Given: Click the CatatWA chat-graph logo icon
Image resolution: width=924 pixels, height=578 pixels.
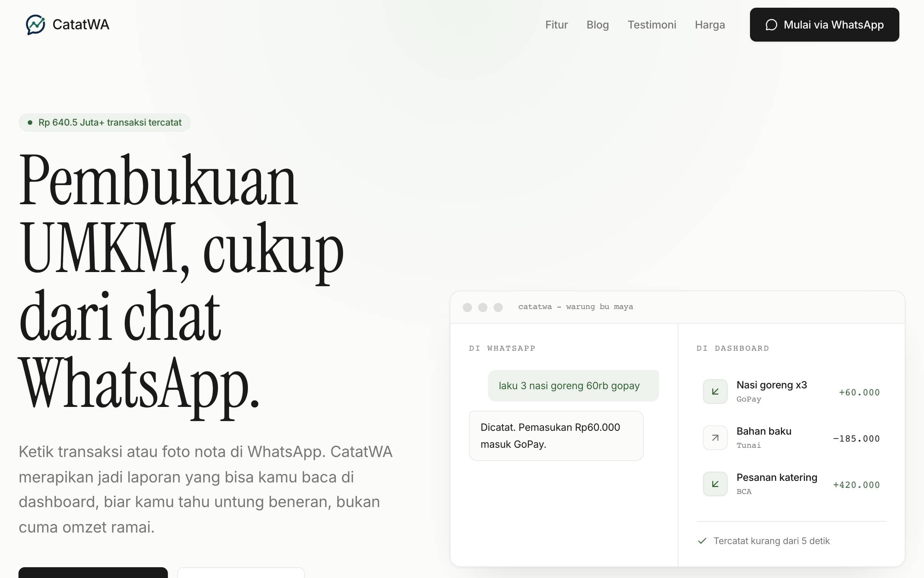Looking at the screenshot, I should click(35, 25).
